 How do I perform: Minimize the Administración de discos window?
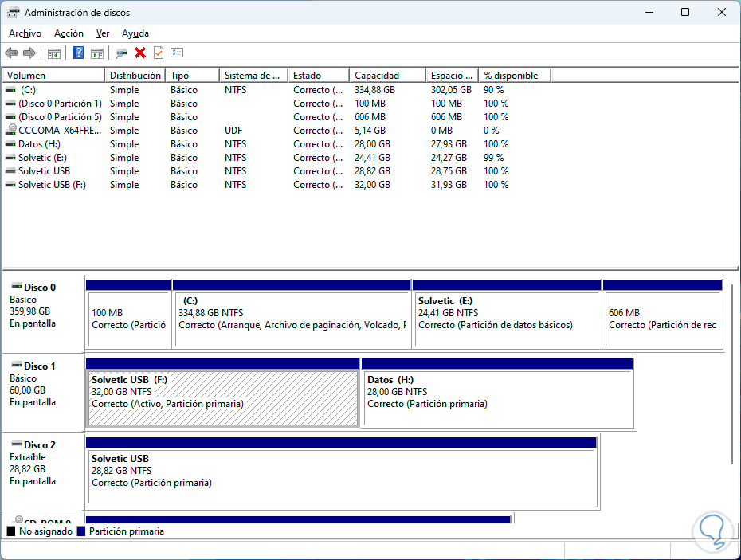[650, 12]
